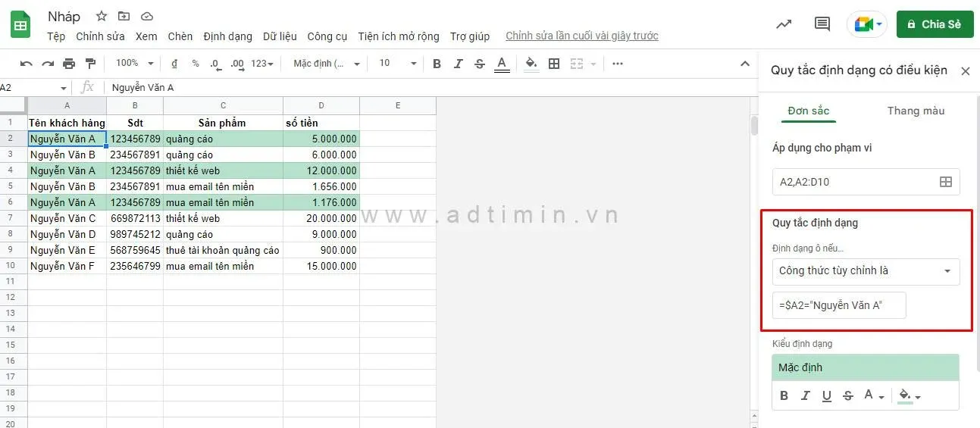
Task: Open comment history icon
Action: point(822,24)
